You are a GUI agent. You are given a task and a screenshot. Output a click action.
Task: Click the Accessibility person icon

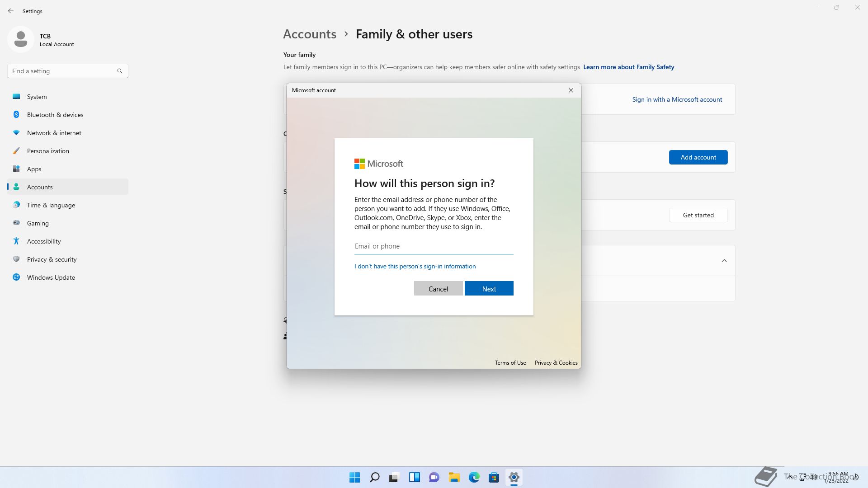click(16, 241)
